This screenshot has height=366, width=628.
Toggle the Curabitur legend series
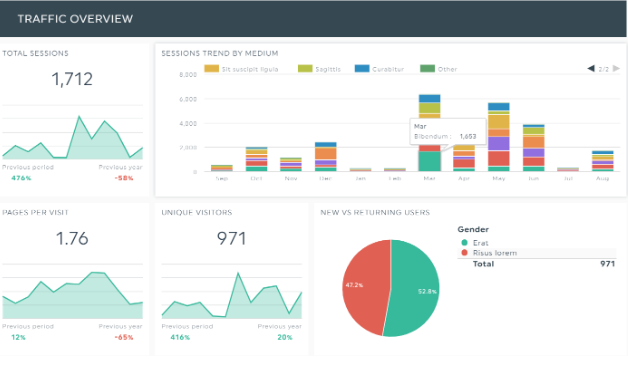coord(379,69)
